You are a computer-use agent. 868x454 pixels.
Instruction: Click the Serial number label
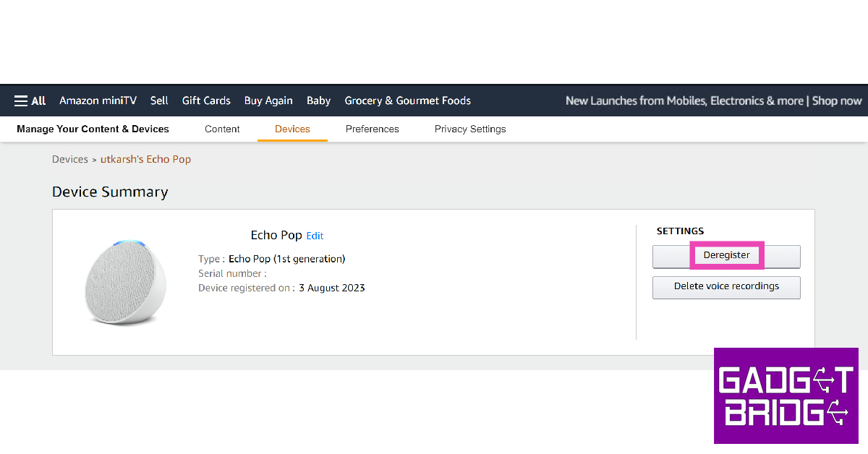pos(232,273)
